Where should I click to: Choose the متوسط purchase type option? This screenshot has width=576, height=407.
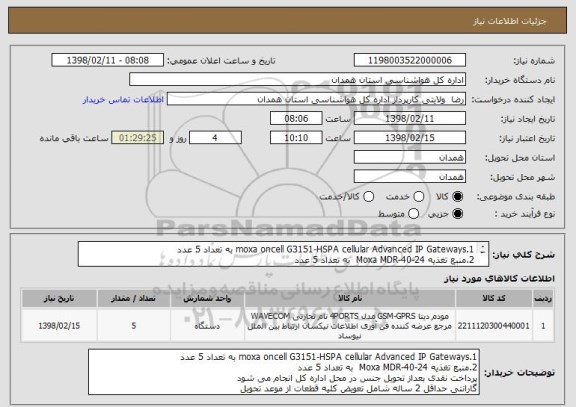pyautogui.click(x=414, y=214)
